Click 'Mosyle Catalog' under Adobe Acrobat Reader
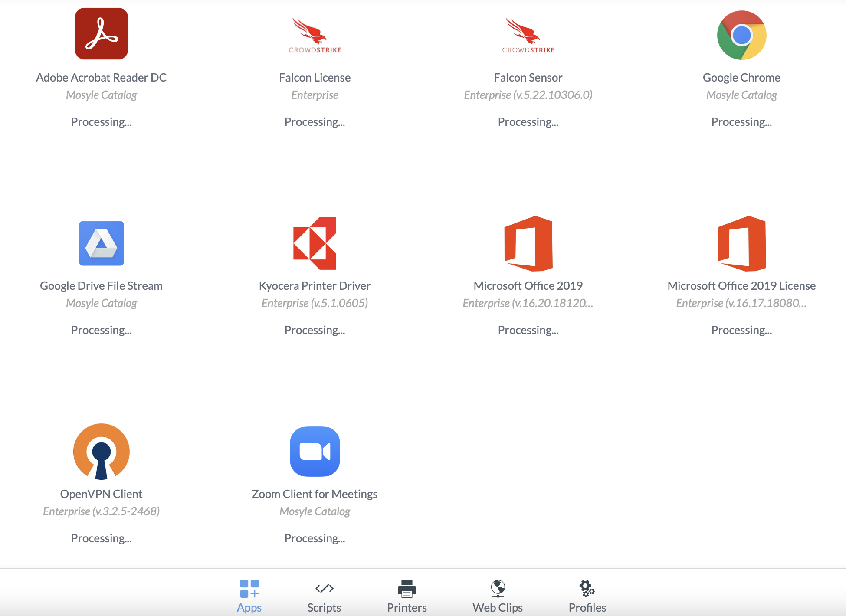846x616 pixels. tap(102, 95)
